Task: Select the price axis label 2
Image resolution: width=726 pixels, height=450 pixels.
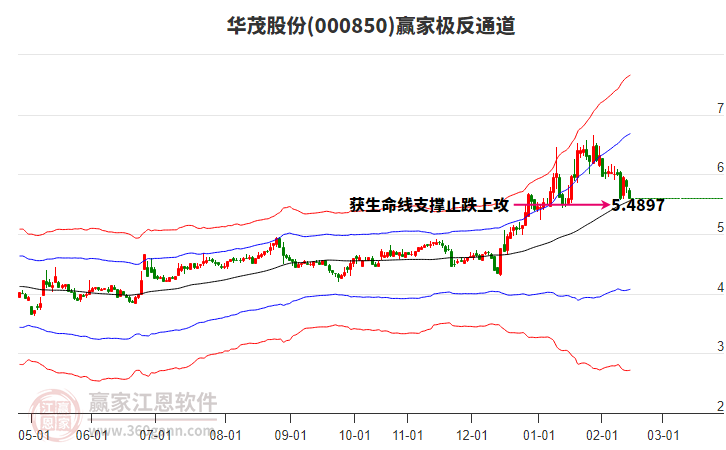Action: (x=720, y=406)
